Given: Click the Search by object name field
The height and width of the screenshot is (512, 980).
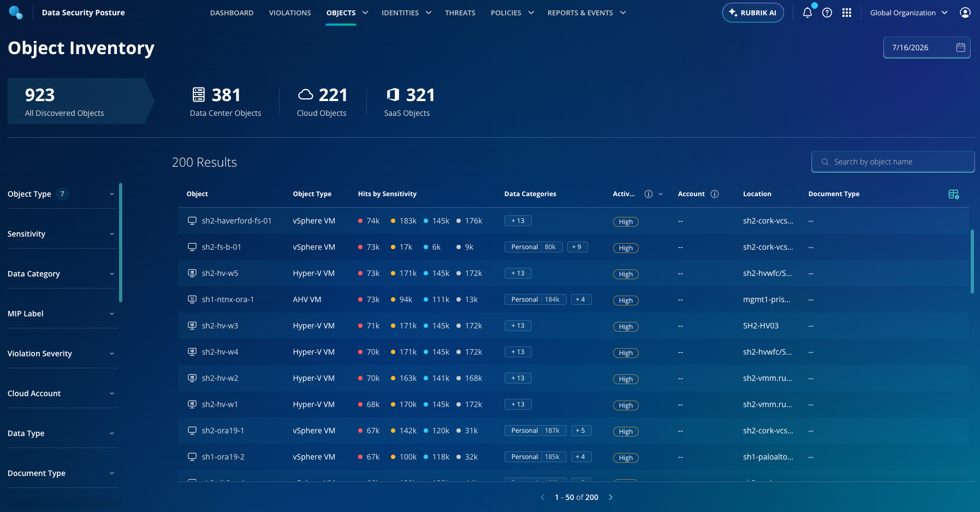Looking at the screenshot, I should [x=893, y=162].
